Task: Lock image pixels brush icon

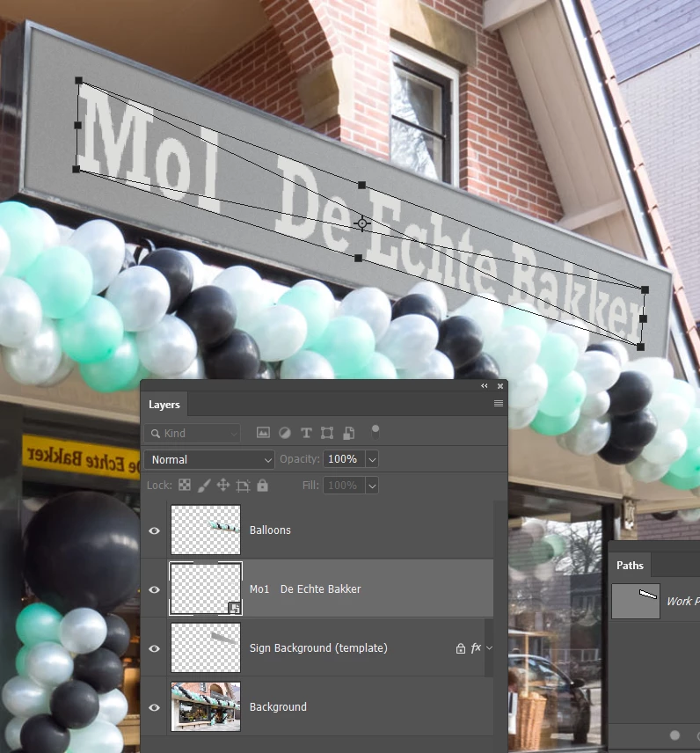Action: click(x=203, y=486)
